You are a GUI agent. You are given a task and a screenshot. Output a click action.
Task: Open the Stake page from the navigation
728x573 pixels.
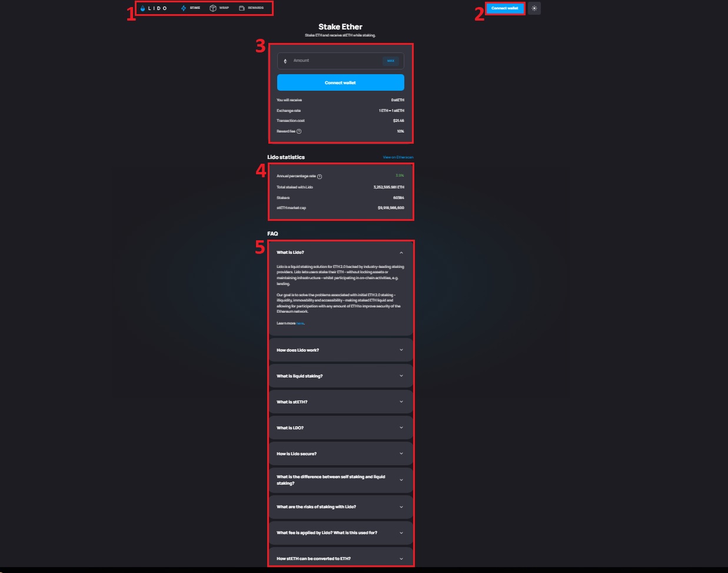tap(191, 8)
